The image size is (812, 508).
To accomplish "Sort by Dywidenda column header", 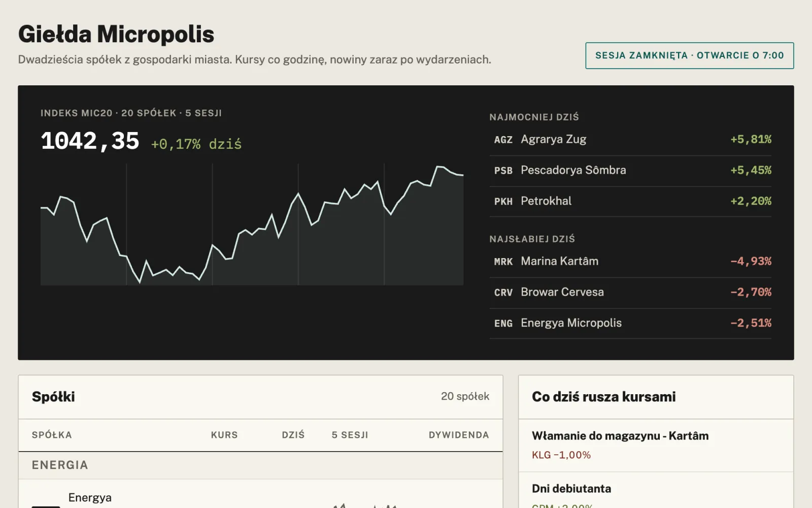I will [x=459, y=435].
